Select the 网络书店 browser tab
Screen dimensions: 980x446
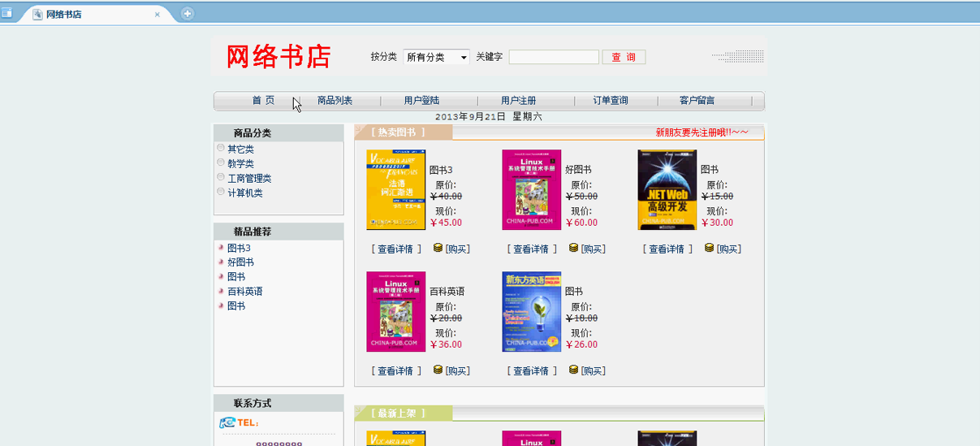(x=97, y=15)
